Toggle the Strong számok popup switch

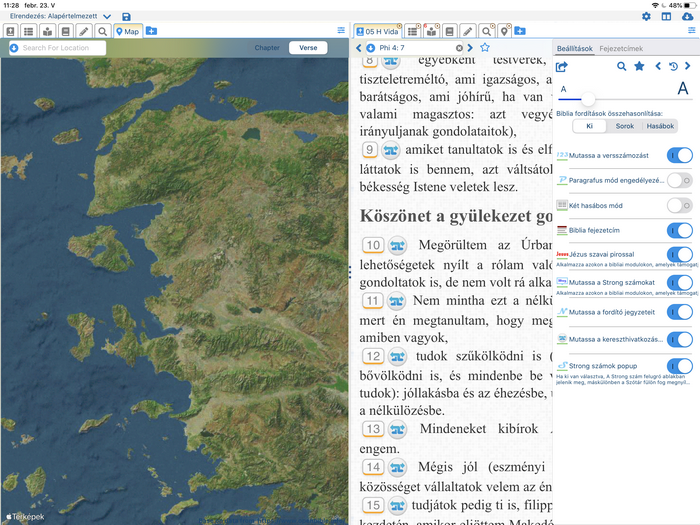(x=679, y=366)
